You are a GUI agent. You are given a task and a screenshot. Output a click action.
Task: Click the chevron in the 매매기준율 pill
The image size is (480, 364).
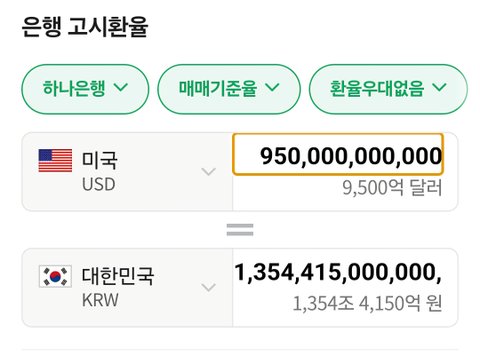click(x=272, y=88)
